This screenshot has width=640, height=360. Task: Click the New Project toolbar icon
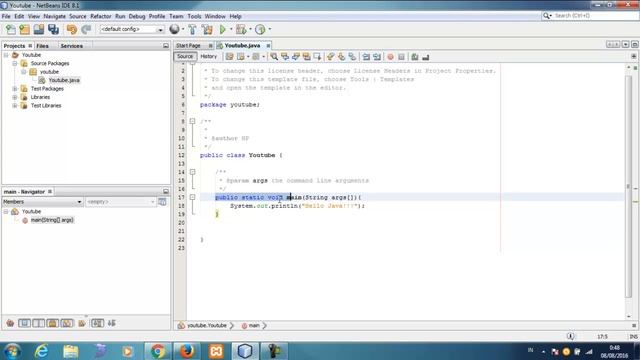tap(24, 29)
